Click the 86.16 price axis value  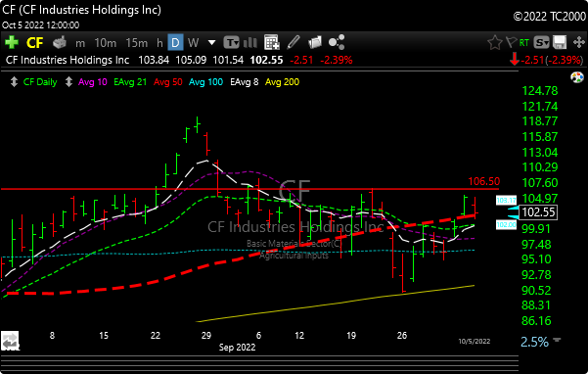(536, 321)
